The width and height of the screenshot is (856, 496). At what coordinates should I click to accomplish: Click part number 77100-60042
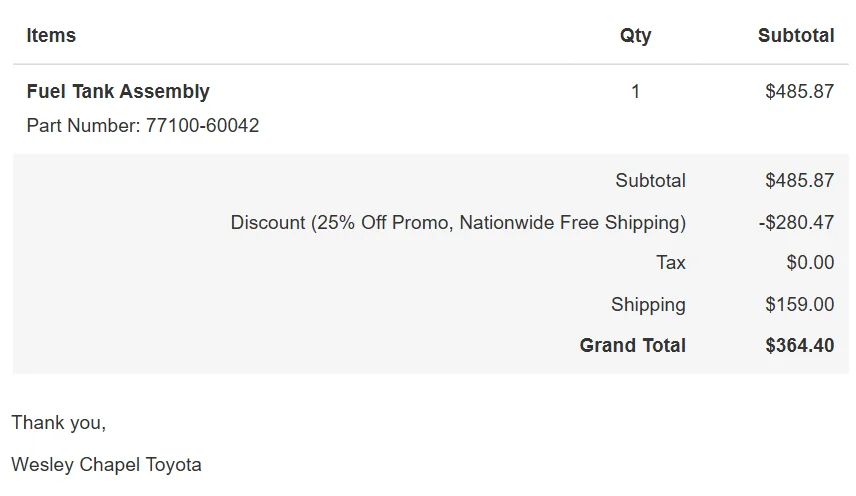(202, 126)
